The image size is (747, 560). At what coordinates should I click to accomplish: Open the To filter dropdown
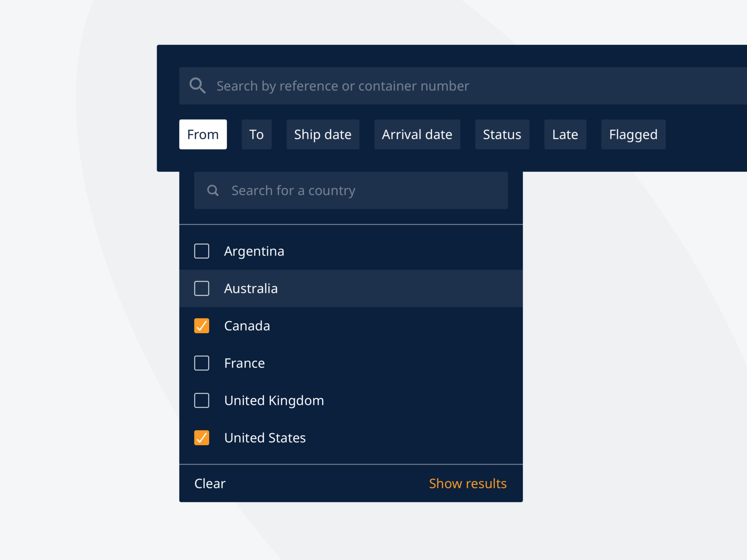click(256, 134)
